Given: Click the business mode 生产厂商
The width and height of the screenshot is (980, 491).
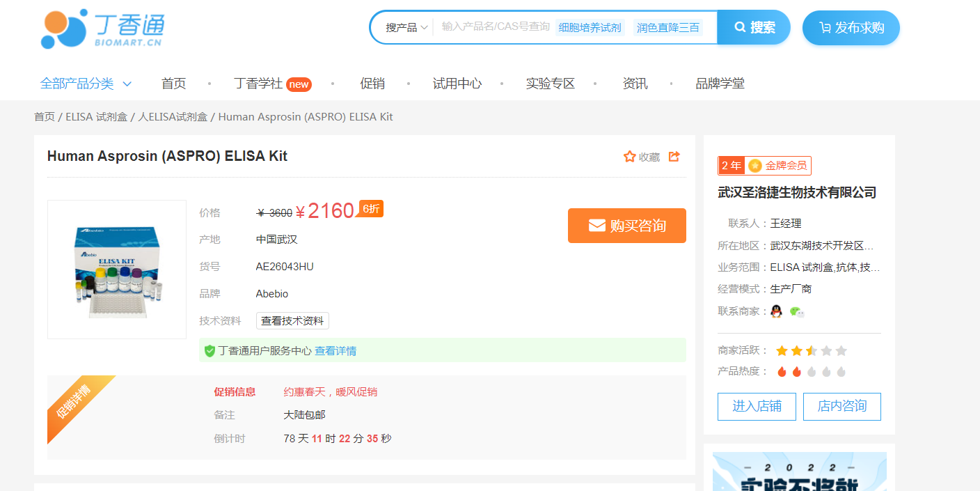Looking at the screenshot, I should [x=791, y=289].
